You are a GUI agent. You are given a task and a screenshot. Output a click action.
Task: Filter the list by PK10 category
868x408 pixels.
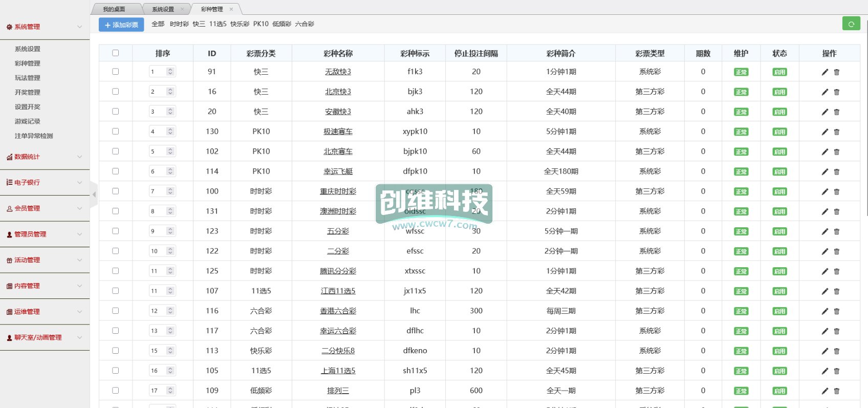pyautogui.click(x=261, y=24)
